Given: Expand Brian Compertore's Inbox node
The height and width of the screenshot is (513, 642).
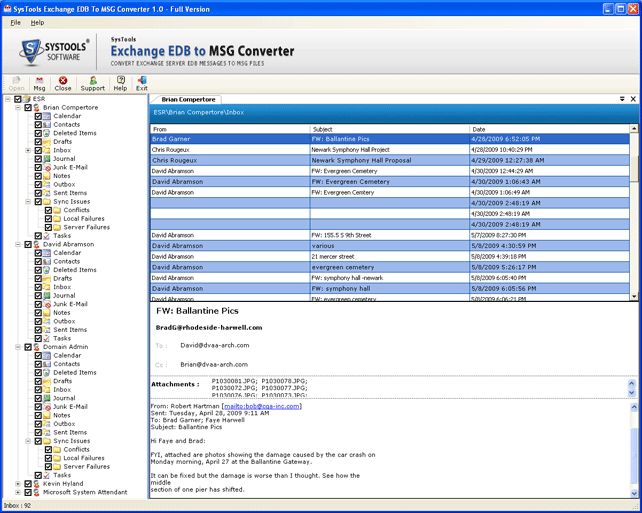Looking at the screenshot, I should pyautogui.click(x=28, y=150).
